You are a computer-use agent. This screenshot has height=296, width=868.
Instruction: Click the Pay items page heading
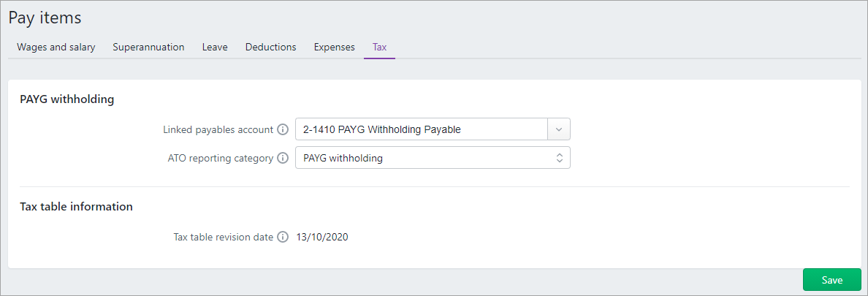point(45,18)
